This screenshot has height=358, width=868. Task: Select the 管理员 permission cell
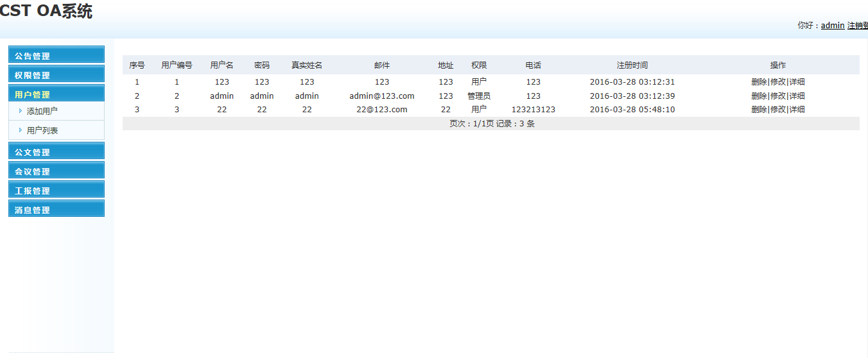point(479,96)
